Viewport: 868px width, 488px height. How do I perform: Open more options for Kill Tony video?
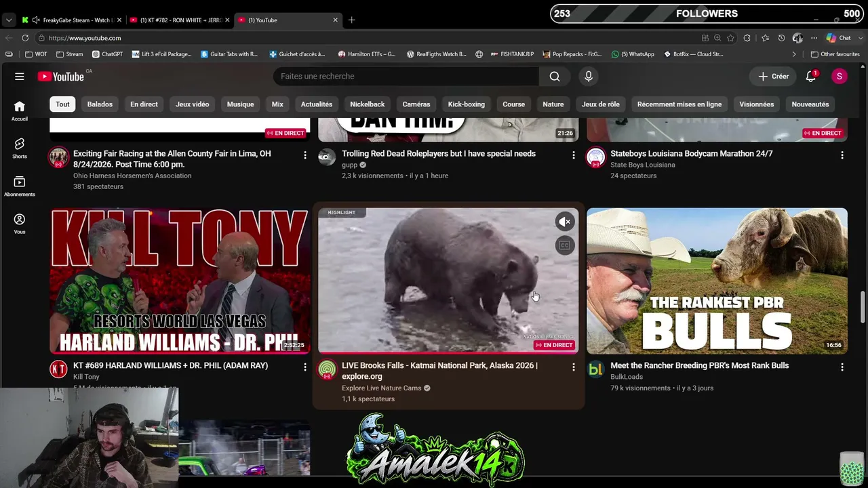(305, 367)
